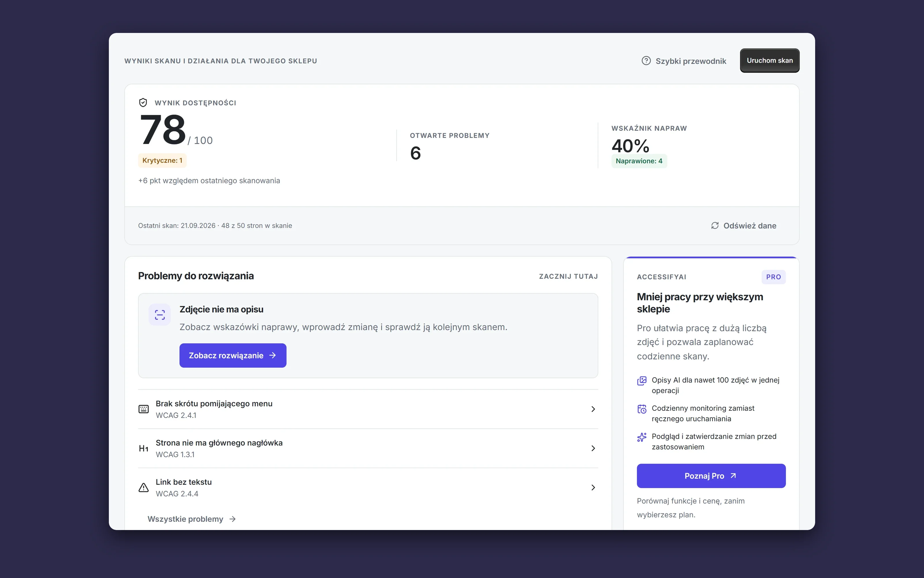Image resolution: width=924 pixels, height=578 pixels.
Task: Click the images icon beside Opisy AI feature
Action: pyautogui.click(x=642, y=381)
